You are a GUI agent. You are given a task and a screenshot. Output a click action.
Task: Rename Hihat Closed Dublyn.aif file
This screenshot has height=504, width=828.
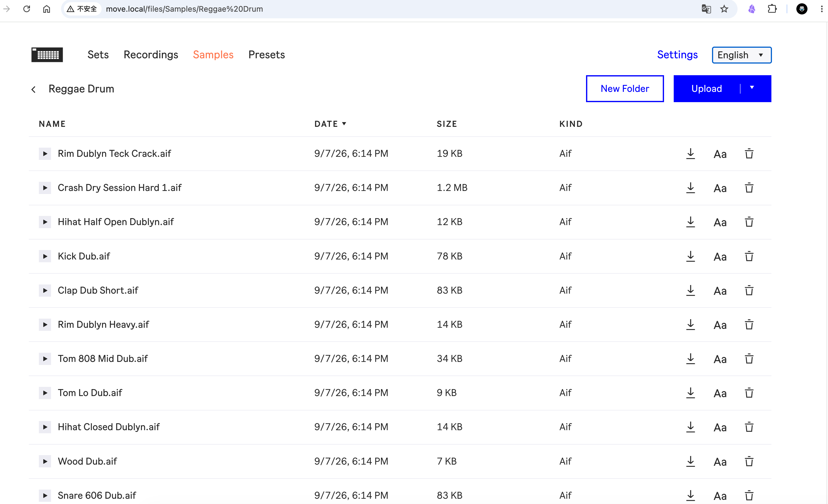pos(720,428)
